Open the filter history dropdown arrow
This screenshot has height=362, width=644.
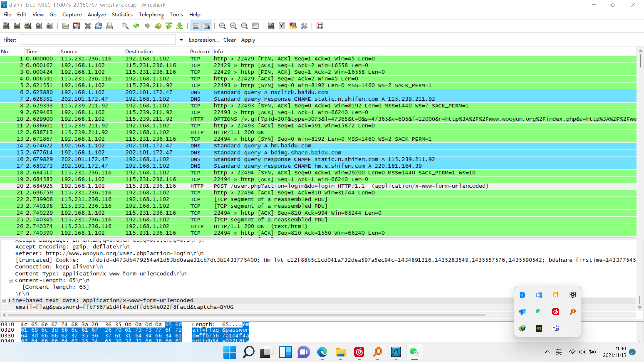click(181, 40)
